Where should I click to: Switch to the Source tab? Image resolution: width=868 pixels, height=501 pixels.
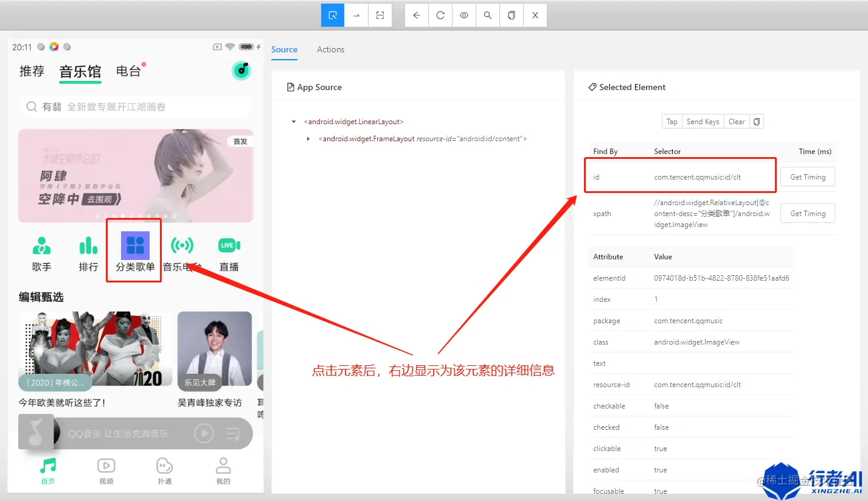284,49
